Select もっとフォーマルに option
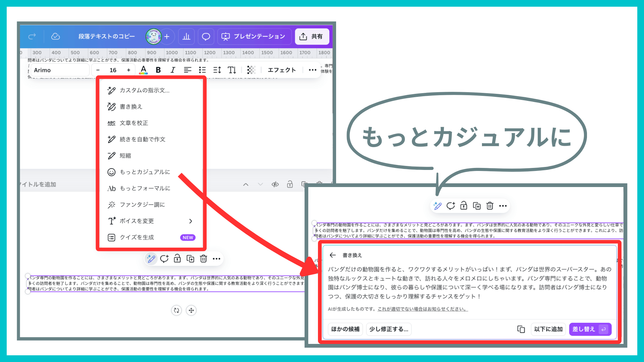Screen dimensions: 644x362 [x=151, y=188]
